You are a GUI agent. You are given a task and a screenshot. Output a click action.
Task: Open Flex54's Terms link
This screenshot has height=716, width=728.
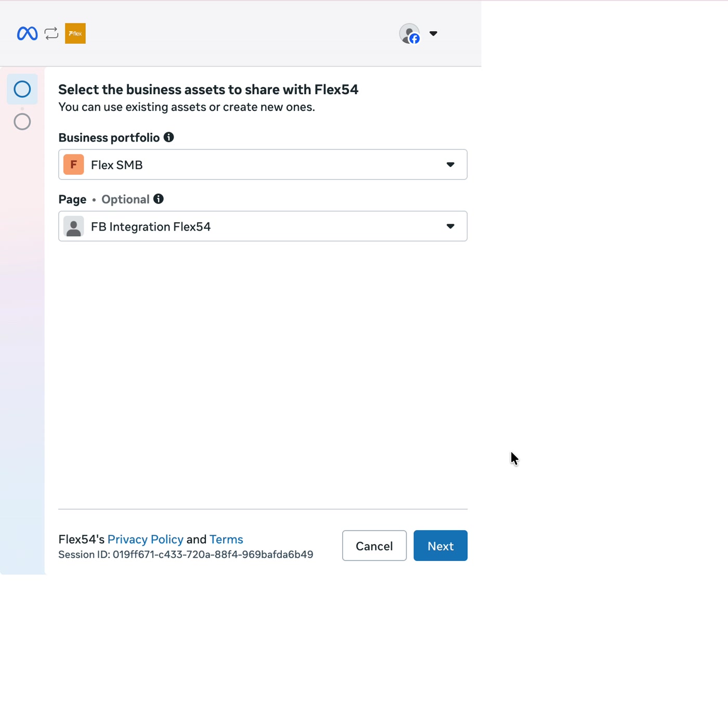pyautogui.click(x=226, y=539)
